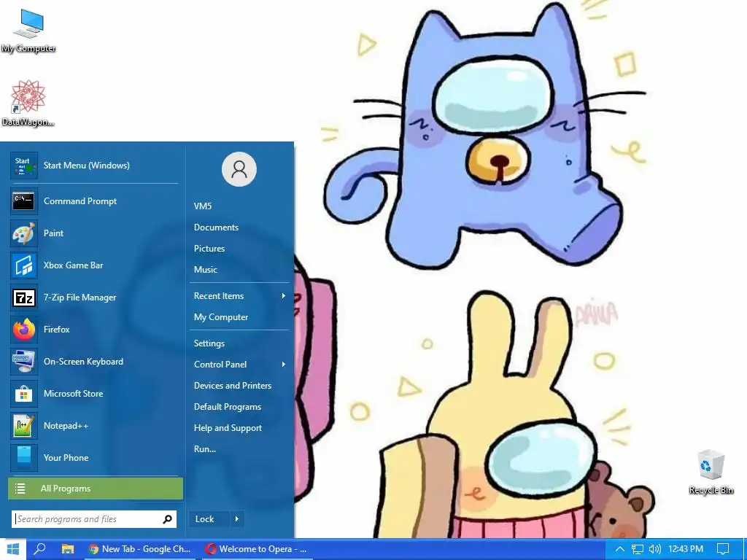
Task: Open Pictures from start menu
Action: pyautogui.click(x=209, y=249)
